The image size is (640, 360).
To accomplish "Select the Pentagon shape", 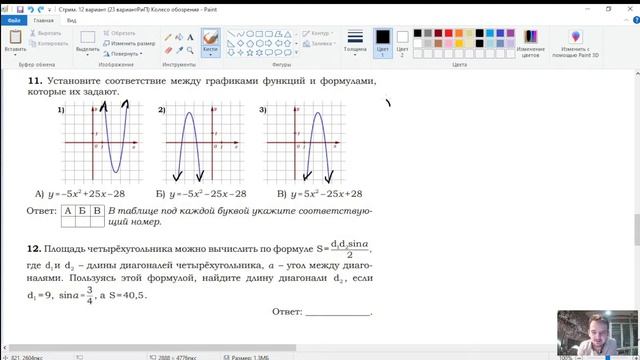I will [250, 43].
